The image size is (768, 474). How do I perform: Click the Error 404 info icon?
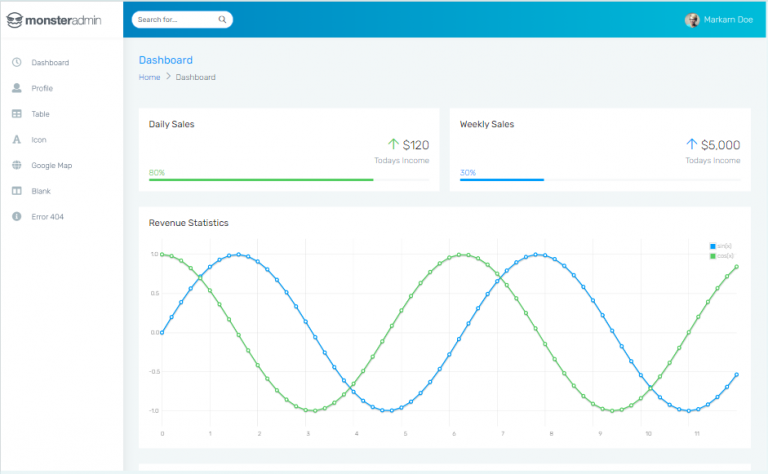click(x=17, y=216)
